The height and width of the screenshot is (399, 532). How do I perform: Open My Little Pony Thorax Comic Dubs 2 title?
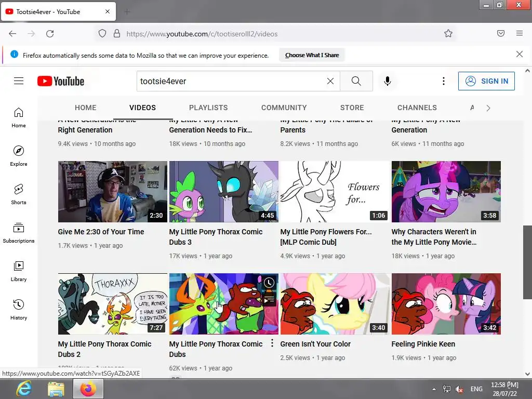point(104,349)
